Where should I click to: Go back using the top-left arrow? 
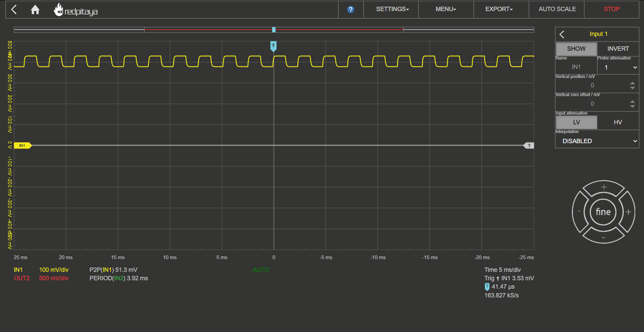(14, 9)
